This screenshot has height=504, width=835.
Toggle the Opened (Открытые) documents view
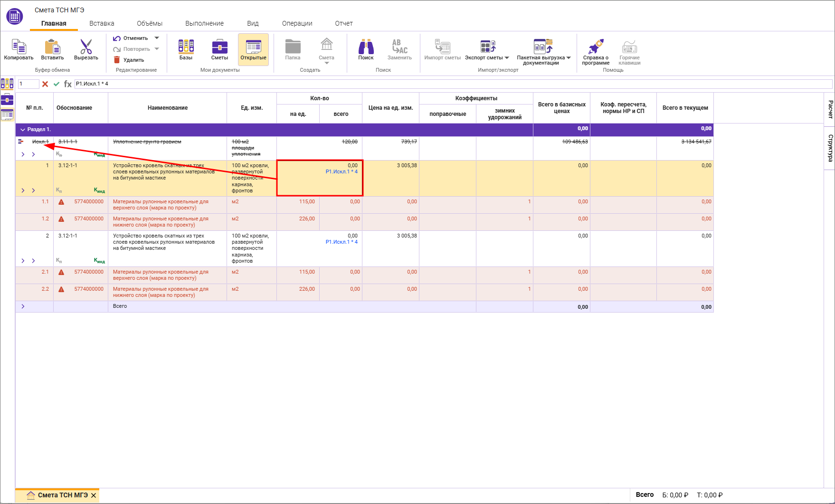tap(253, 48)
